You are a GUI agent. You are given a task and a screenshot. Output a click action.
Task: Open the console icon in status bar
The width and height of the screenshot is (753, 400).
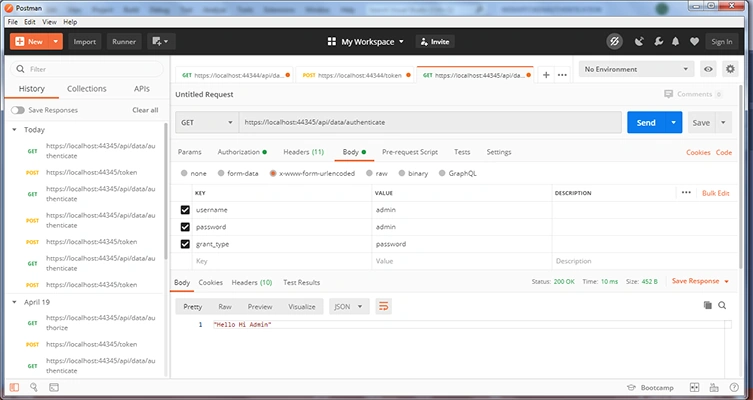54,387
